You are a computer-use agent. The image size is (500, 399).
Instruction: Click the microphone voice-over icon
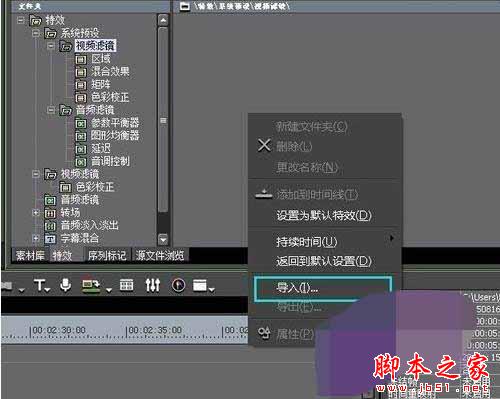coord(65,285)
